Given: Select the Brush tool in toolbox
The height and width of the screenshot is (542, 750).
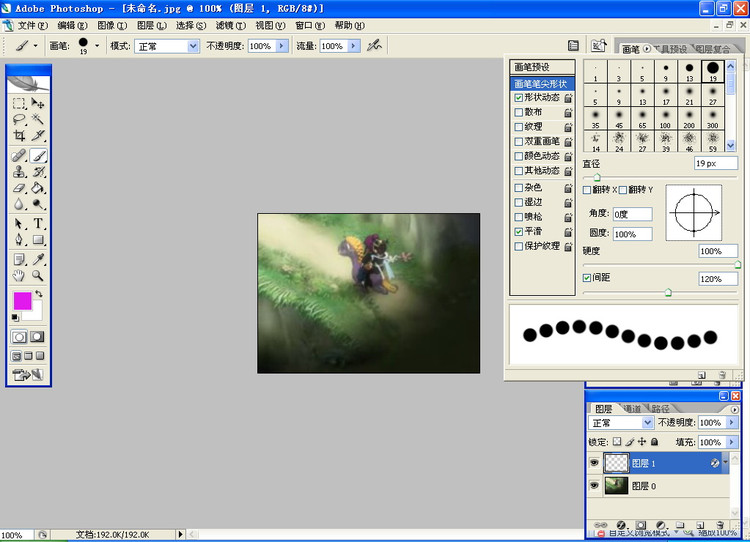Looking at the screenshot, I should [38, 155].
